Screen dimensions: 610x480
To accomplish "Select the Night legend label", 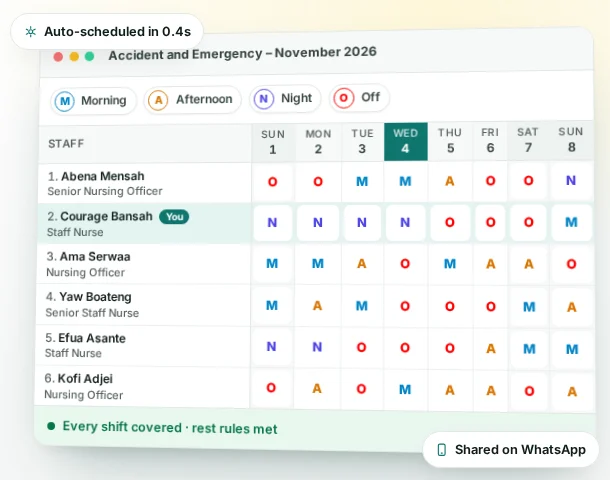I will [296, 98].
